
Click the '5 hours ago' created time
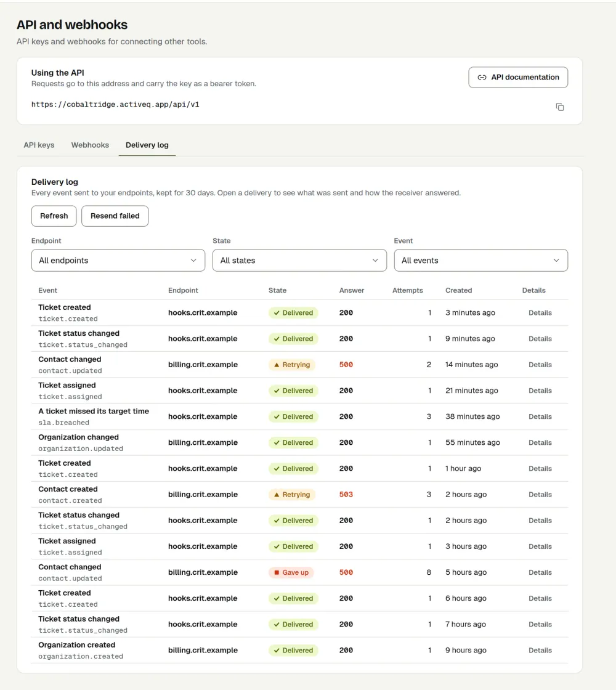[466, 572]
